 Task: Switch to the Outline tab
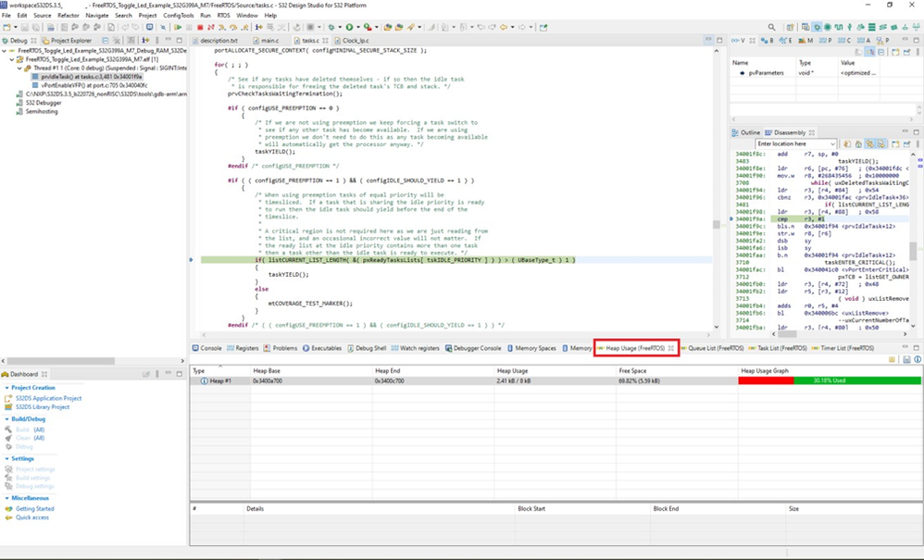(x=745, y=132)
